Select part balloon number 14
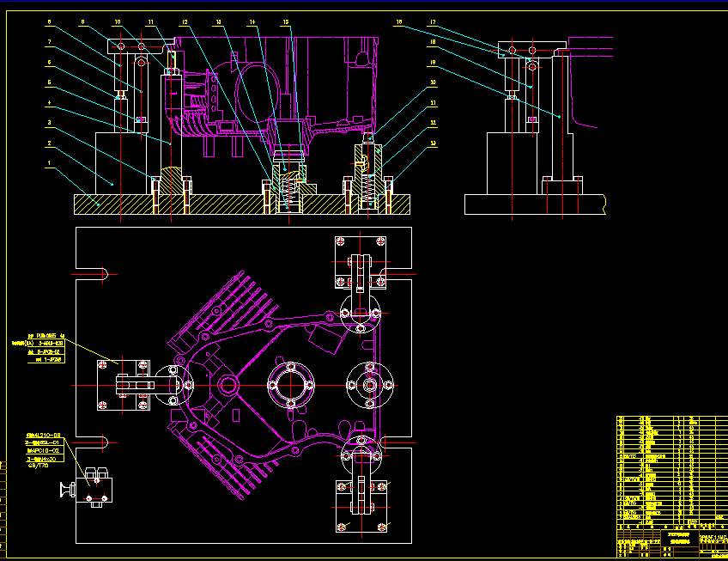Image resolution: width=728 pixels, height=561 pixels. click(252, 21)
